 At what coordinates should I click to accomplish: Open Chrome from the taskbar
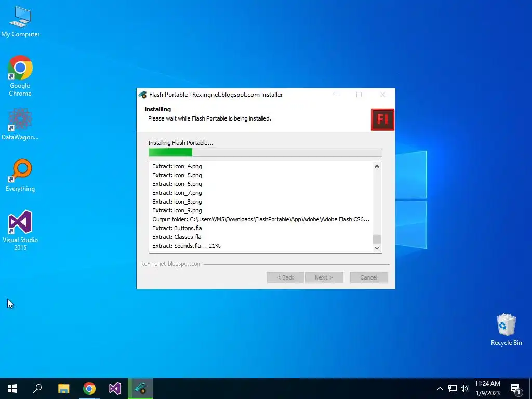click(x=89, y=389)
